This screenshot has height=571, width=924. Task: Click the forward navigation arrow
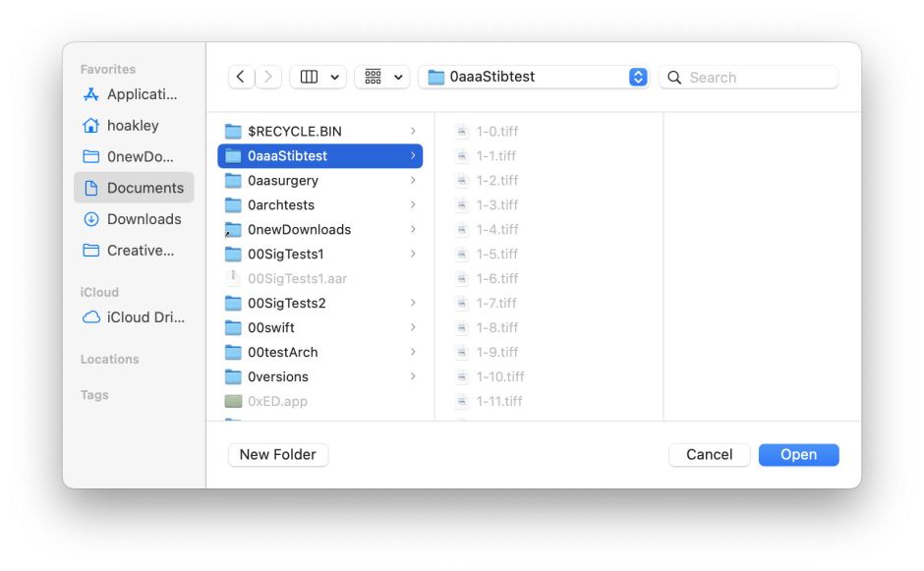point(268,77)
